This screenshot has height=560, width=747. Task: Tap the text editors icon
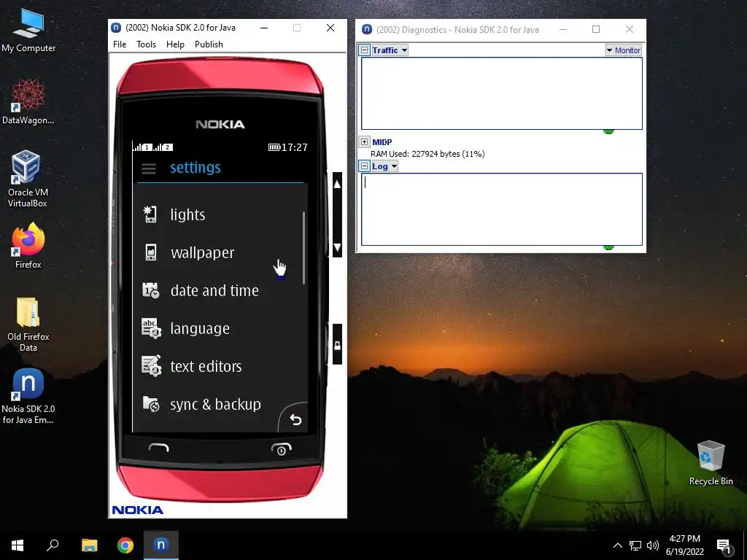click(x=152, y=366)
